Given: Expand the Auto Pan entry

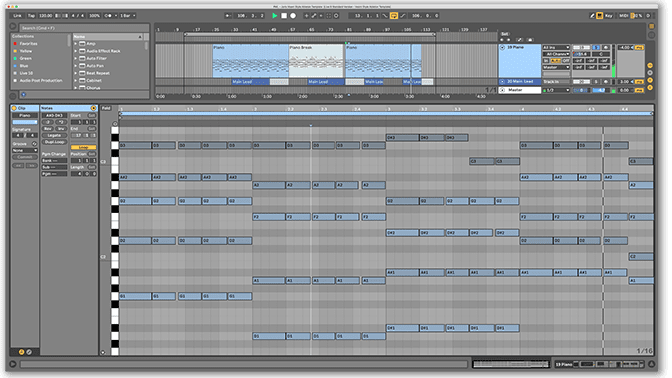Looking at the screenshot, I should coord(76,66).
